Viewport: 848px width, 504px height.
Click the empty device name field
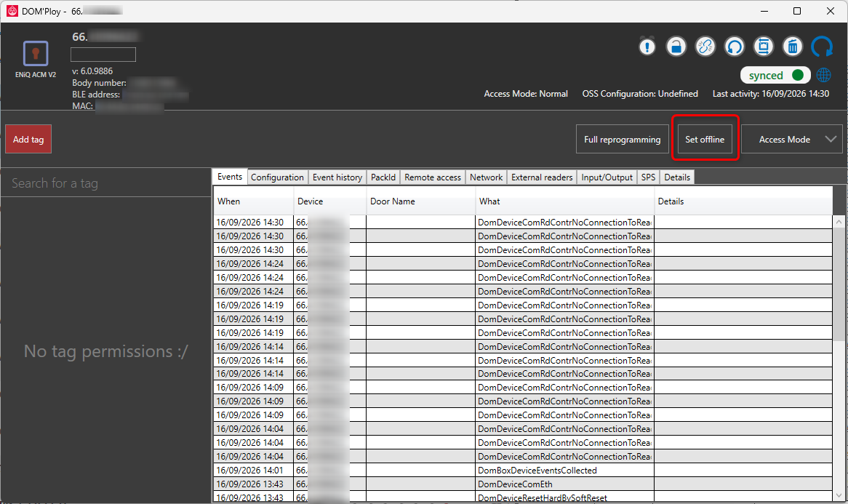pos(103,55)
